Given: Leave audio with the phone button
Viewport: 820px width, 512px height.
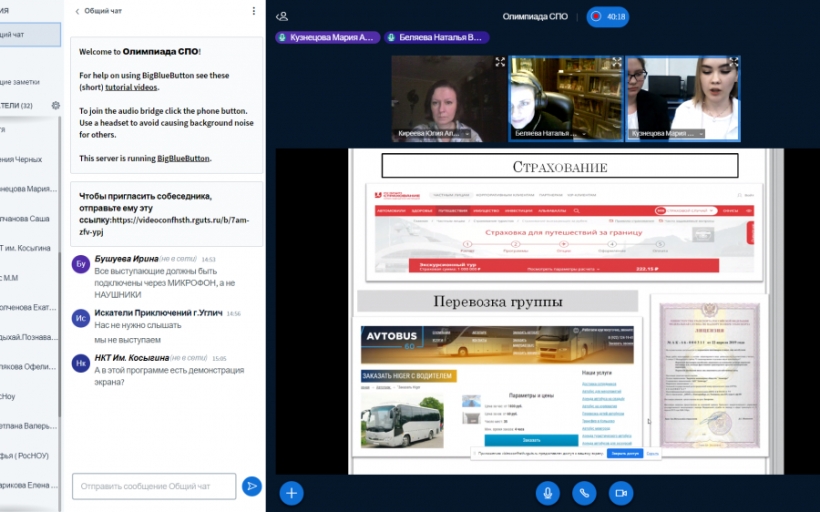Looking at the screenshot, I should click(x=584, y=493).
